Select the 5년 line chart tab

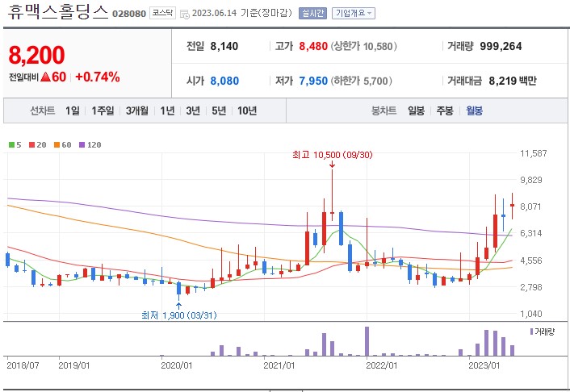coord(219,111)
